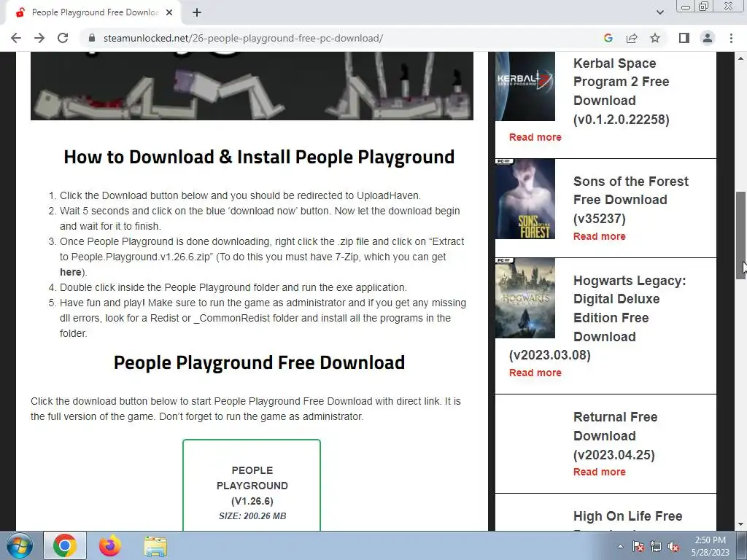
Task: Open a new browser tab
Action: pos(197,13)
